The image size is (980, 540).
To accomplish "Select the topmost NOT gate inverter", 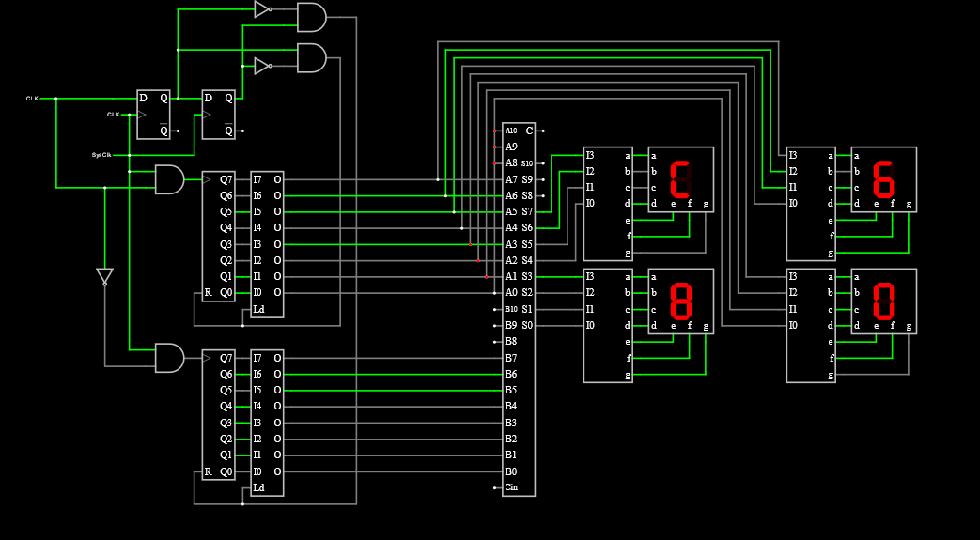I will pyautogui.click(x=262, y=9).
